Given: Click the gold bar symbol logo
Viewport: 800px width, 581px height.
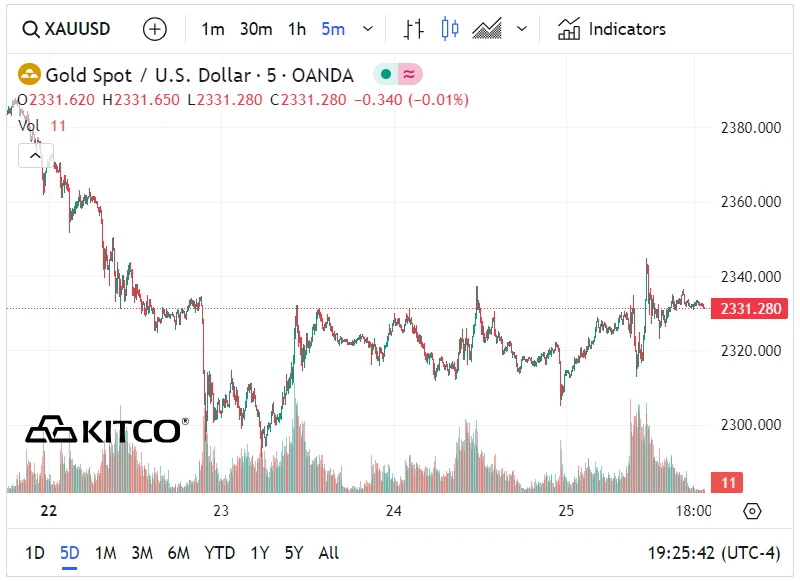Looking at the screenshot, I should tap(29, 74).
